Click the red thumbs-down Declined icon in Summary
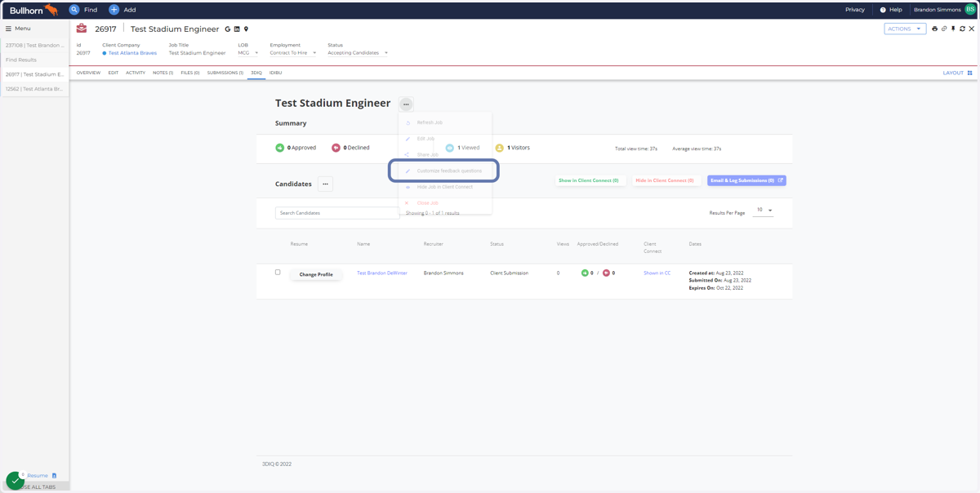 click(336, 148)
